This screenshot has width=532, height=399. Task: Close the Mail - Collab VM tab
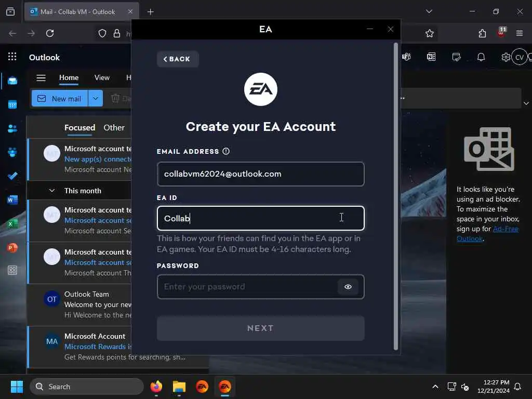point(130,11)
